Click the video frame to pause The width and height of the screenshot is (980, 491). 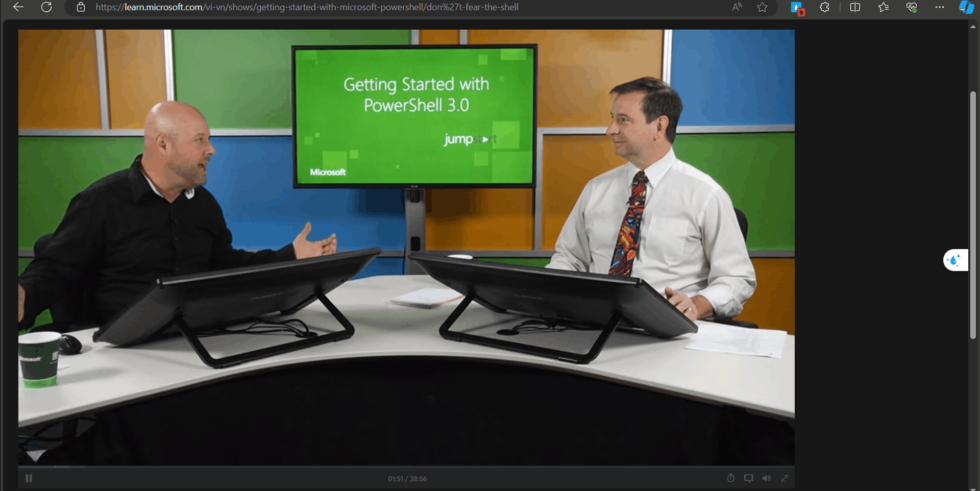(x=406, y=247)
